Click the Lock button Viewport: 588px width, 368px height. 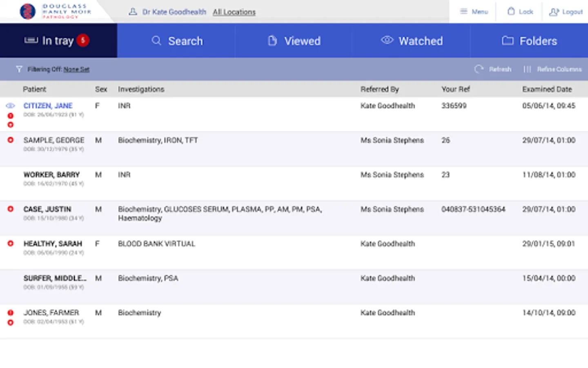(x=520, y=12)
